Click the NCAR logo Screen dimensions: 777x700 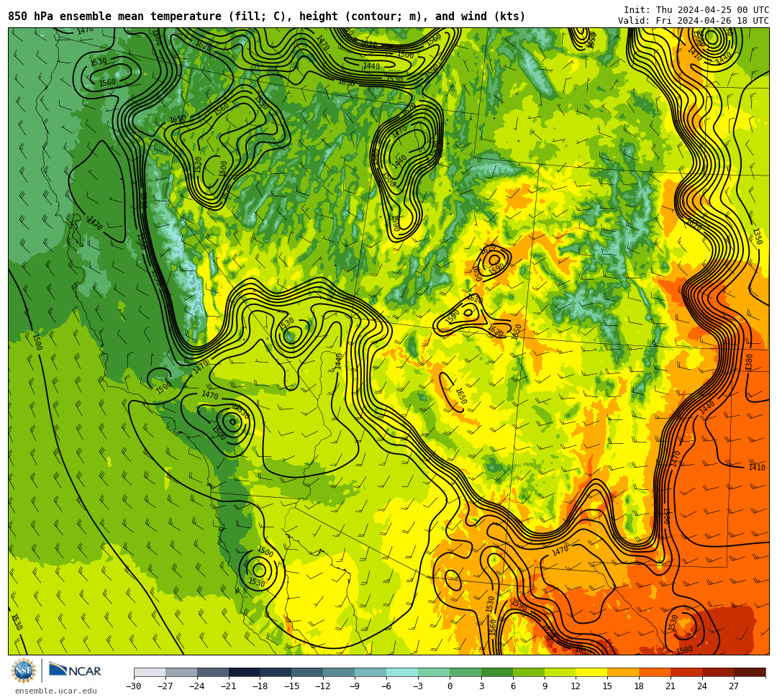click(x=75, y=671)
